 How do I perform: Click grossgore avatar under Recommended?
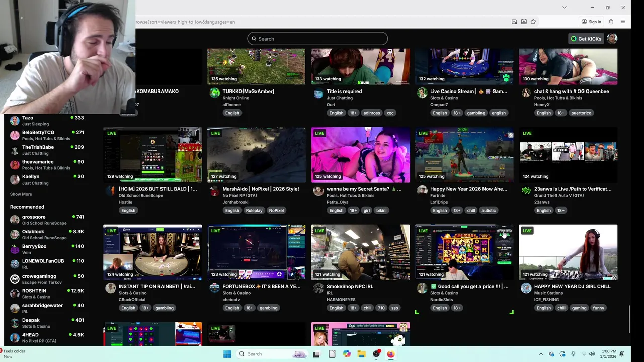point(15,220)
